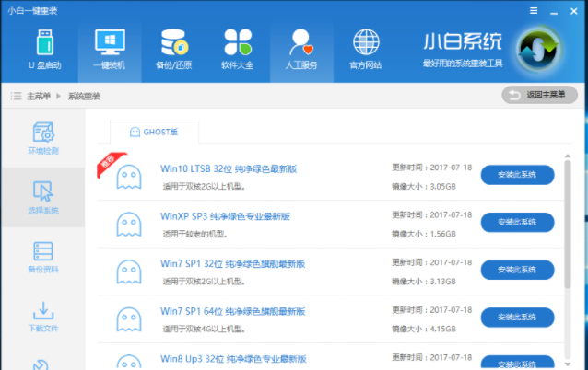Switch to the GHOST版 tab
The image size is (588, 370).
[154, 133]
